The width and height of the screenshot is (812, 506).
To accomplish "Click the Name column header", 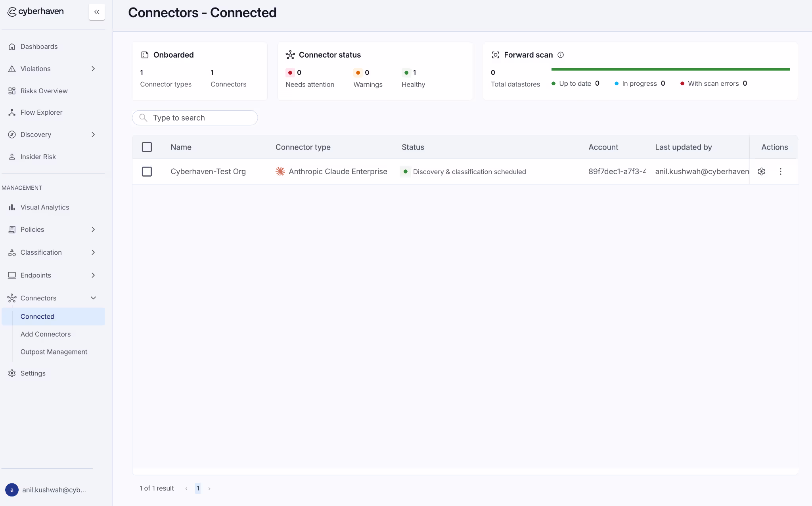I will [x=181, y=147].
